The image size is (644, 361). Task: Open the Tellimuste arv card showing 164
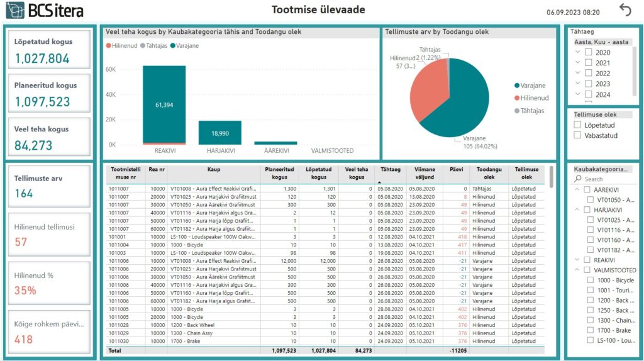tap(49, 186)
